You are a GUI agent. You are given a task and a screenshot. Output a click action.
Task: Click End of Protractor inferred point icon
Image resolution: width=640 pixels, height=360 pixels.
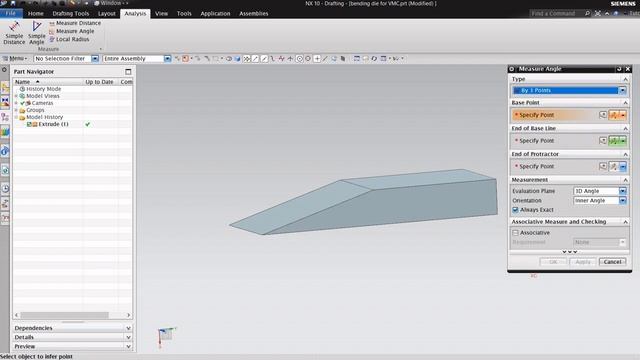pos(613,167)
